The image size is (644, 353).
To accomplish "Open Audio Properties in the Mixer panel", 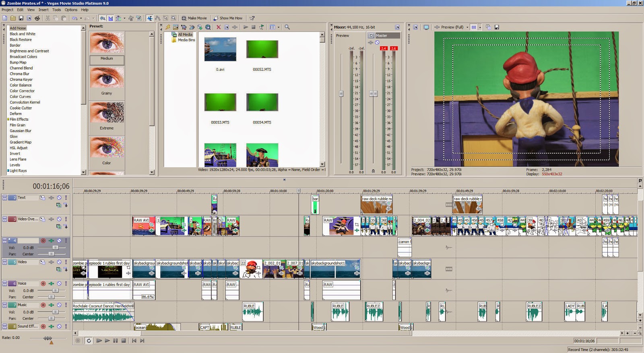I will pos(397,27).
